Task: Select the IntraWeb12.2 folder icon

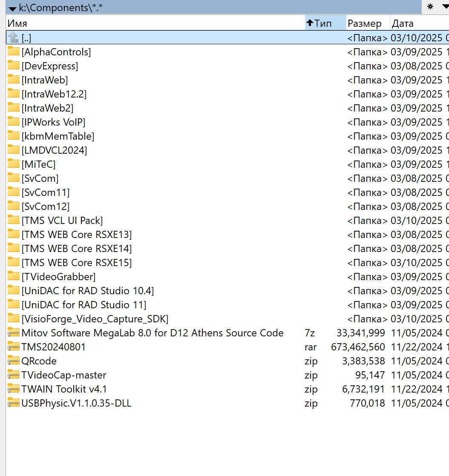Action: pyautogui.click(x=13, y=93)
